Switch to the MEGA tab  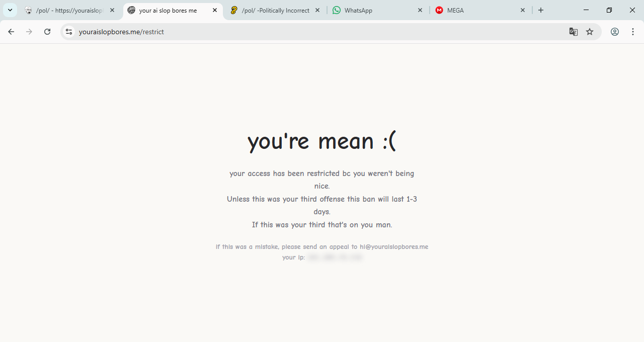(480, 10)
